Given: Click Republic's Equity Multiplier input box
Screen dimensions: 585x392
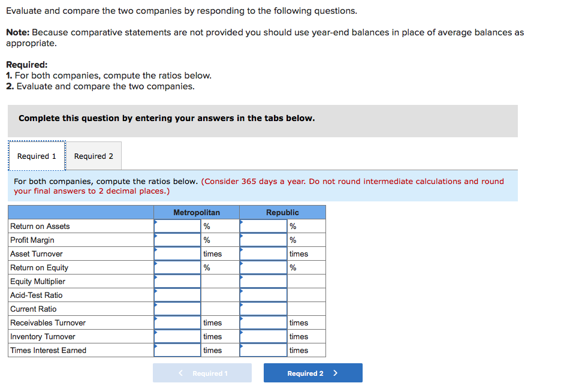Looking at the screenshot, I should point(263,281).
